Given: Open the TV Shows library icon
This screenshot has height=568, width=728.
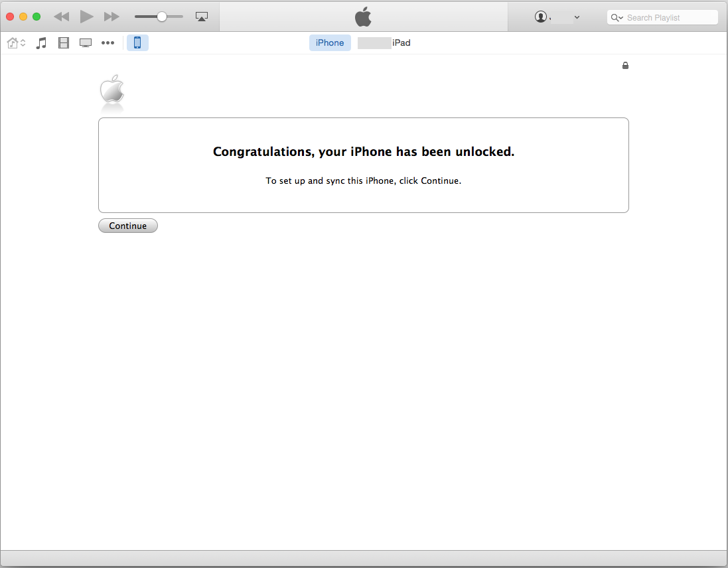Looking at the screenshot, I should (86, 43).
